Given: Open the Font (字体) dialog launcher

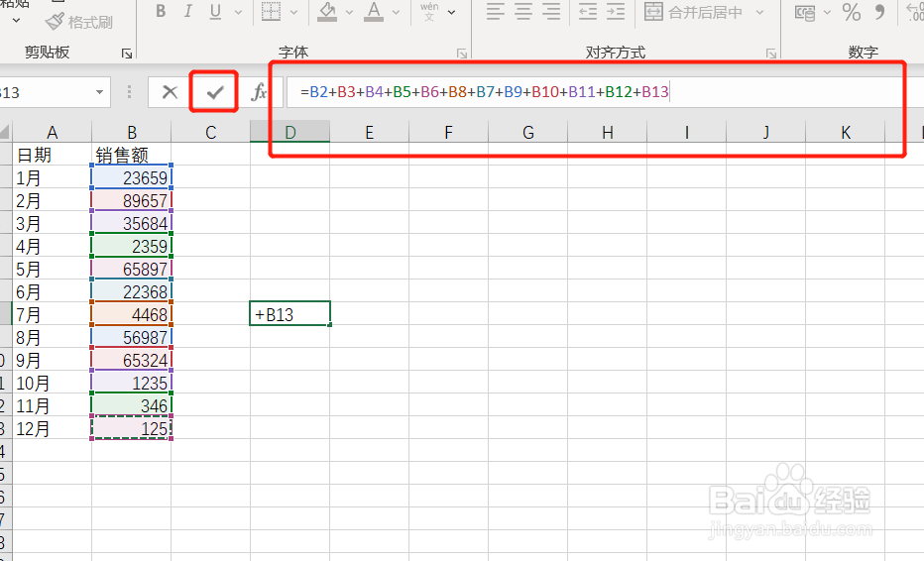Looking at the screenshot, I should pyautogui.click(x=462, y=54).
